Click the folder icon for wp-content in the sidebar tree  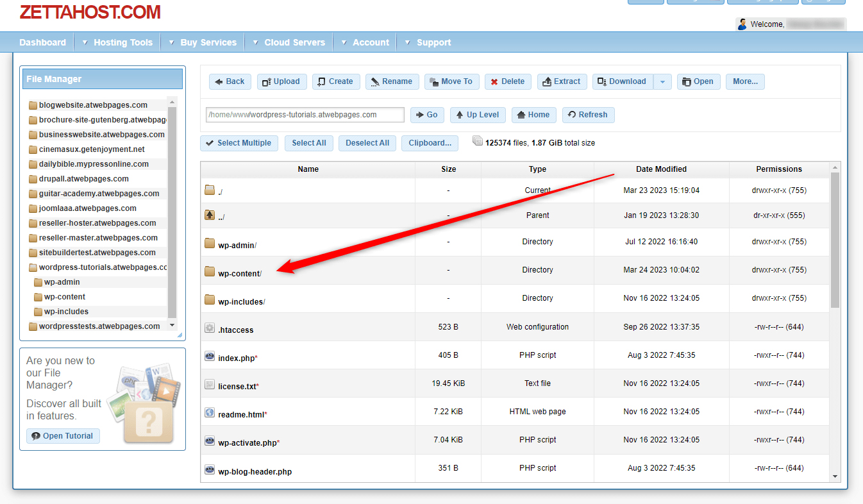[38, 297]
